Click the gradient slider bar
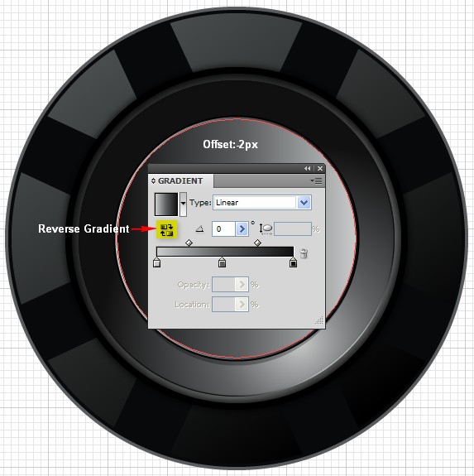The width and height of the screenshot is (474, 476). [x=225, y=252]
